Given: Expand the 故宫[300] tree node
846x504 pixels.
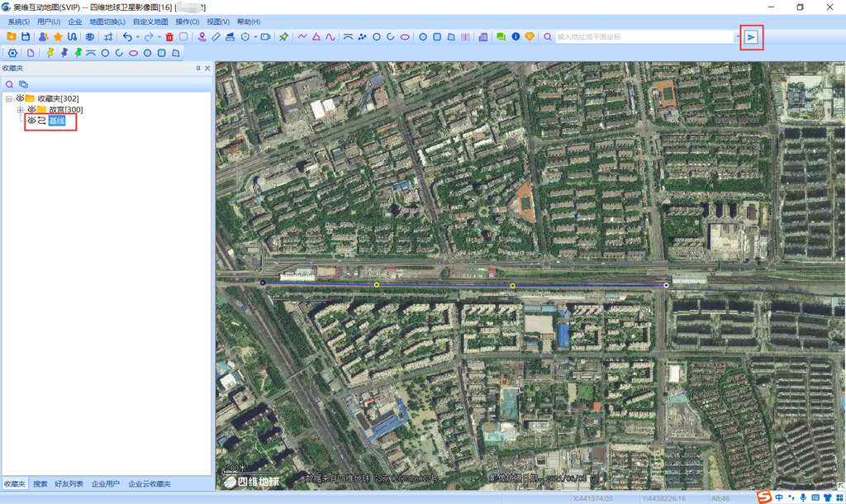Looking at the screenshot, I should (20, 110).
